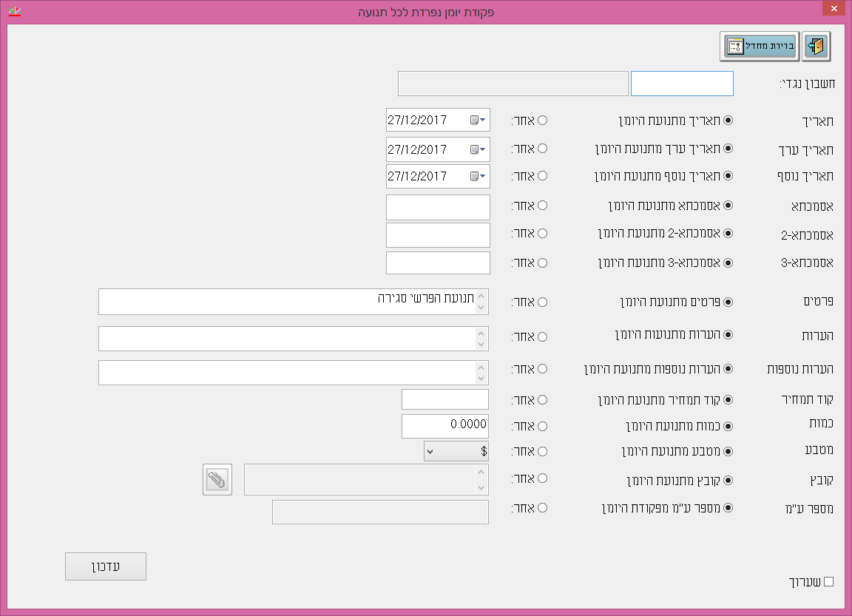Click the עדכון update button
This screenshot has height=616, width=852.
pyautogui.click(x=106, y=566)
